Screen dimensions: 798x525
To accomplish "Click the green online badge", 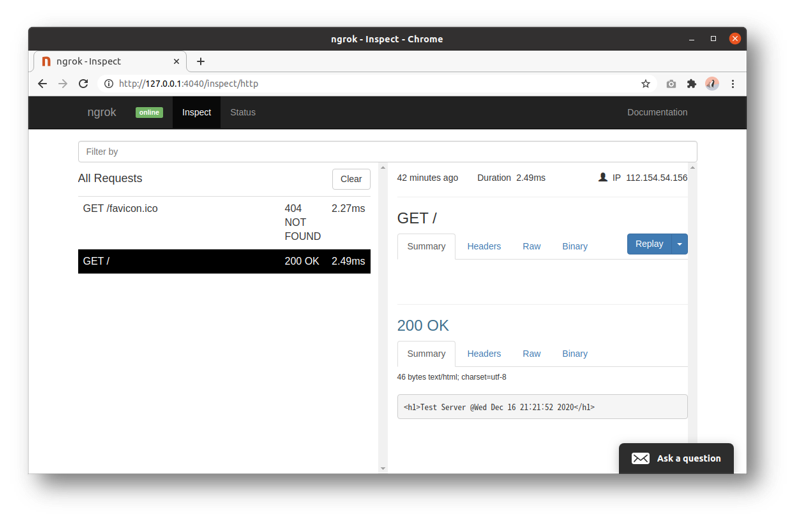I will click(149, 112).
